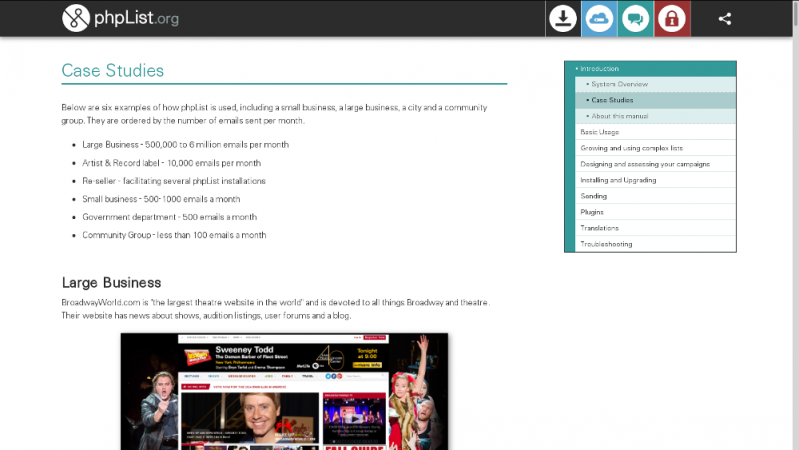
Task: Click the Government department list item
Action: point(170,217)
